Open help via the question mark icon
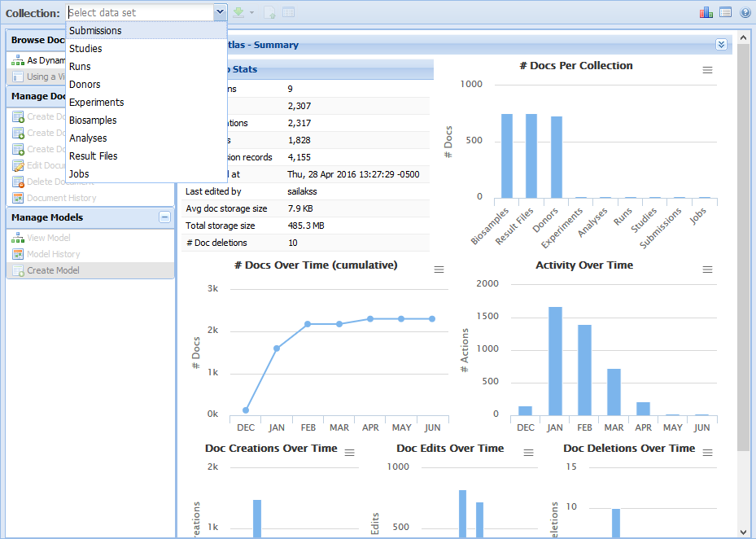Screen dimensions: 756x539 pyautogui.click(x=745, y=12)
